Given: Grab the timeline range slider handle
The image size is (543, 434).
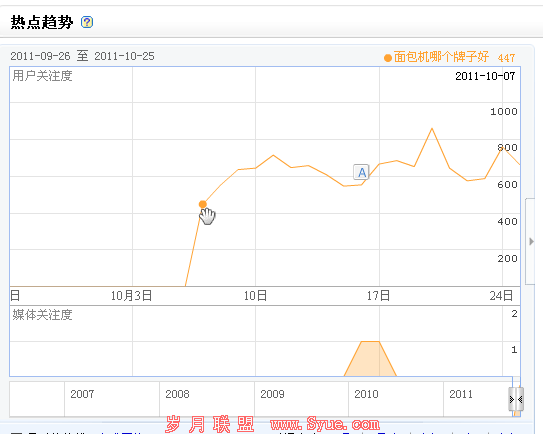Looking at the screenshot, I should (x=516, y=399).
